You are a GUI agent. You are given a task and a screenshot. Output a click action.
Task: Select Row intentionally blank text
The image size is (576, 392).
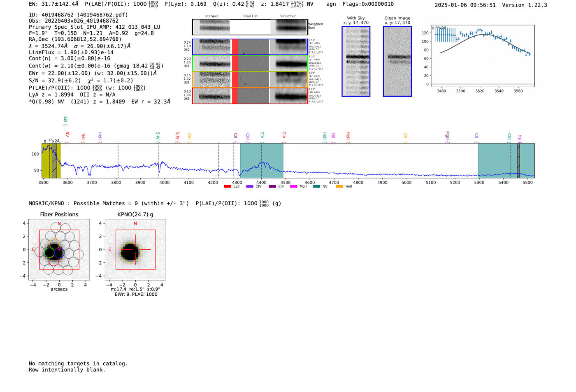pos(67,370)
